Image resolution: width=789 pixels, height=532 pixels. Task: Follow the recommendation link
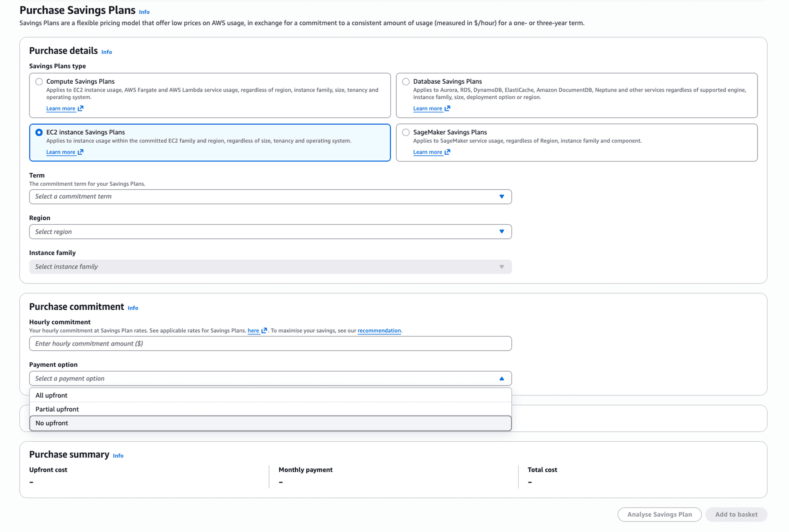pos(379,331)
